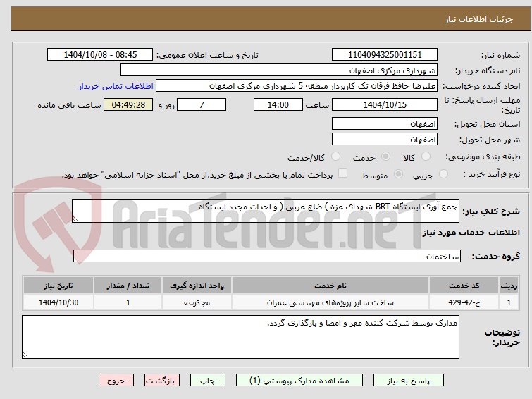Click the service code ج-42-429 cell
Viewport: 532px width, 399px height.
click(x=464, y=302)
